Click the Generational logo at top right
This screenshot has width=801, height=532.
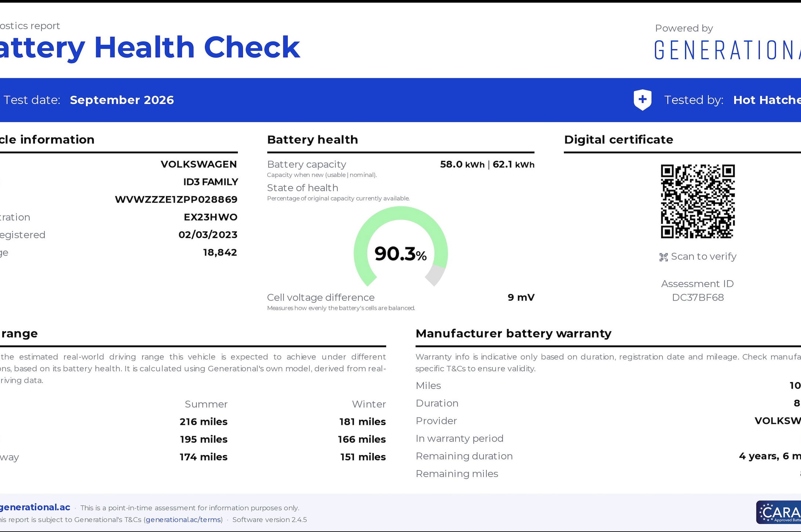727,50
